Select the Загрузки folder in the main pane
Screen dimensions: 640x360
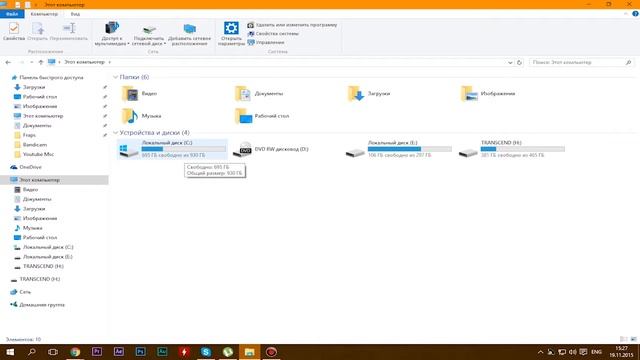coord(369,93)
